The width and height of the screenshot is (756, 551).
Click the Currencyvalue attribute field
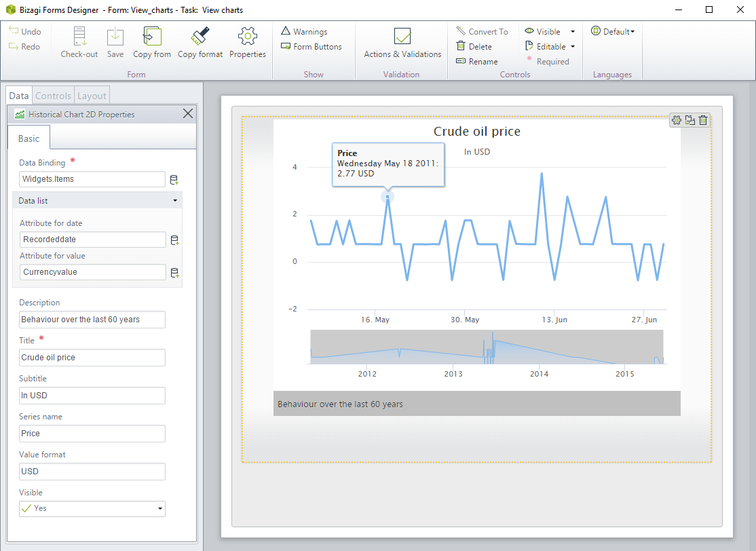click(92, 272)
